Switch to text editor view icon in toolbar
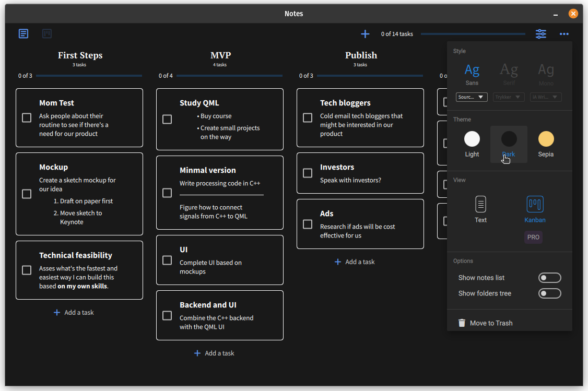Image resolution: width=588 pixels, height=391 pixels. [x=23, y=34]
